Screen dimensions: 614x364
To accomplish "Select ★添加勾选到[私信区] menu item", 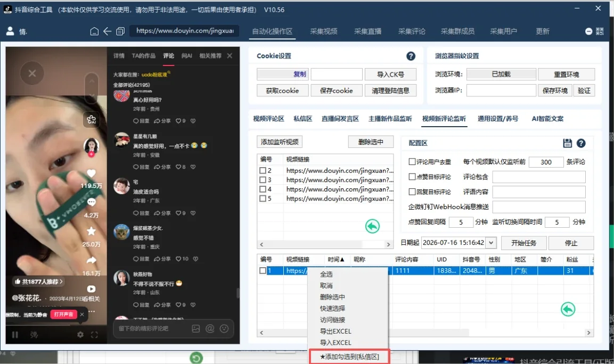I will click(349, 357).
